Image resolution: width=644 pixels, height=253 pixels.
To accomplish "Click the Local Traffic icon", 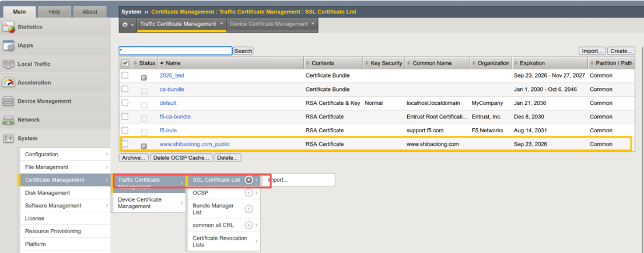I will point(8,64).
